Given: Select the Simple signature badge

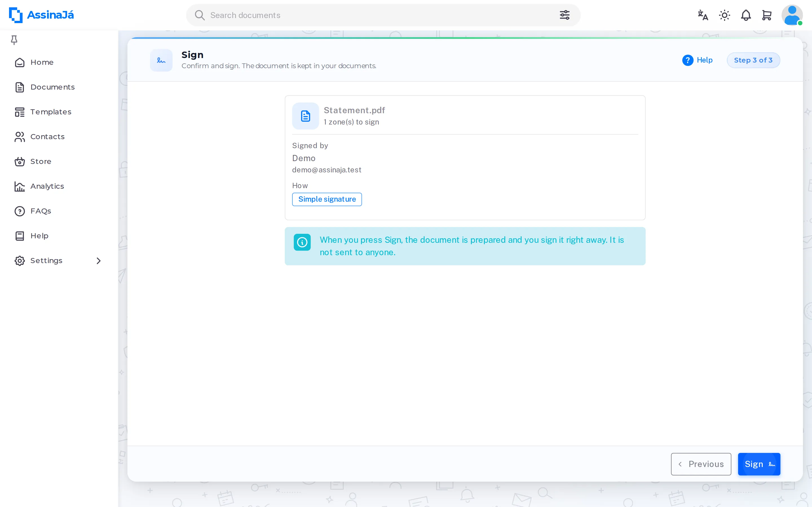Looking at the screenshot, I should click(327, 199).
